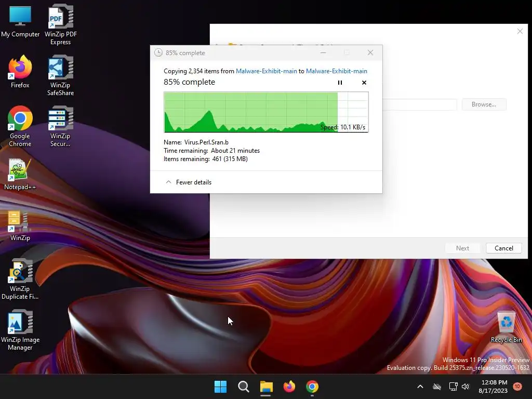This screenshot has width=532, height=399.
Task: Click the Items remaining 461 text
Action: (206, 159)
